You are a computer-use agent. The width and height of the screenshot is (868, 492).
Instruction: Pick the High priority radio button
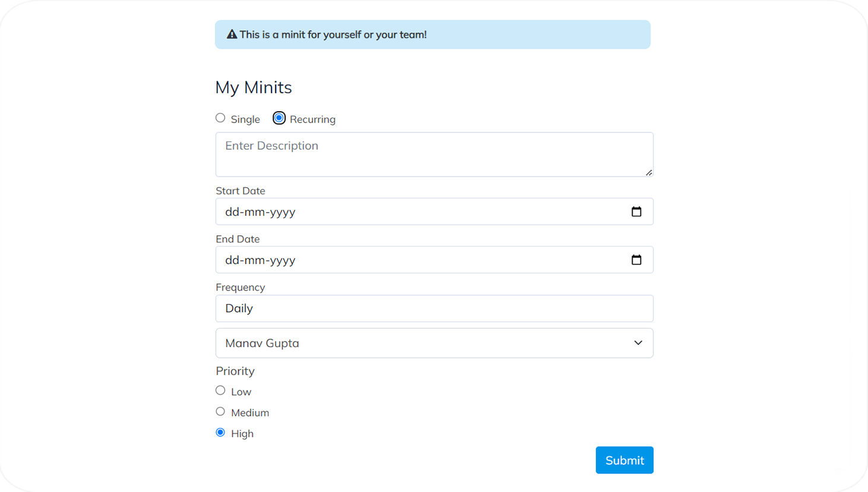(x=220, y=433)
